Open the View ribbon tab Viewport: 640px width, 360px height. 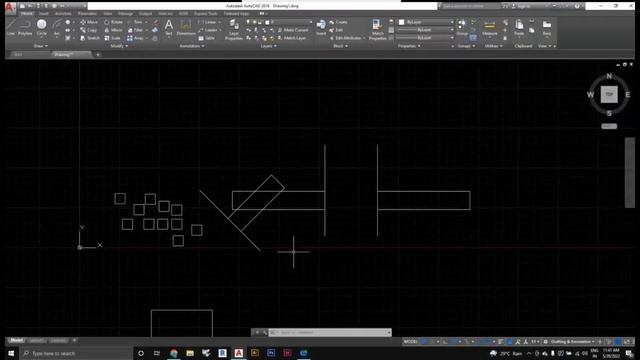pyautogui.click(x=108, y=13)
